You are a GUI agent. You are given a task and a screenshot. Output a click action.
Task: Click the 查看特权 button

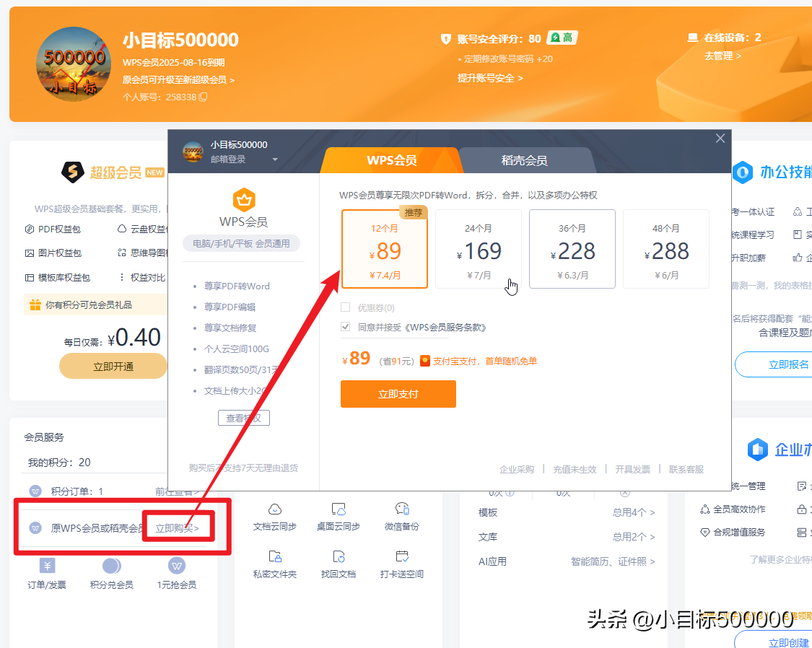(x=244, y=418)
